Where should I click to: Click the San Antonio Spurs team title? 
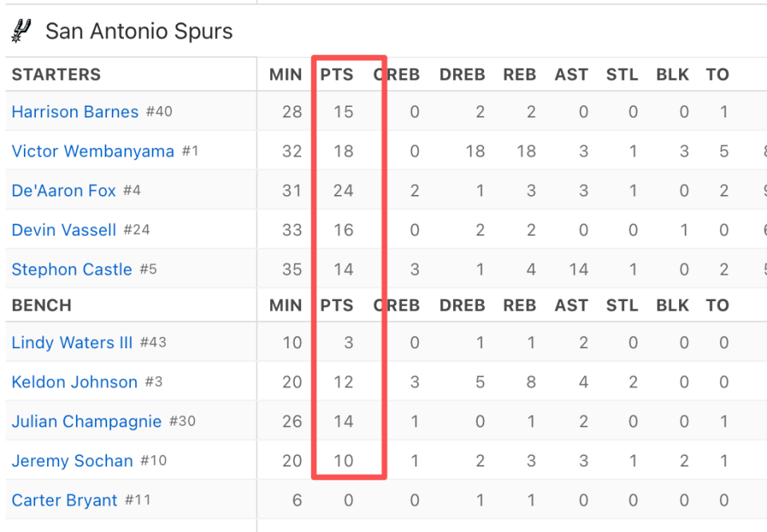[139, 32]
